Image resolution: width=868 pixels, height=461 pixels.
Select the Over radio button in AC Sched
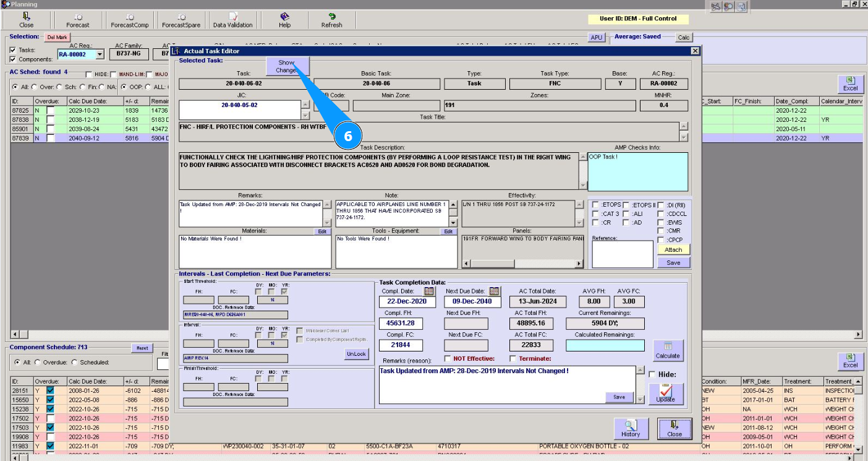(34, 87)
